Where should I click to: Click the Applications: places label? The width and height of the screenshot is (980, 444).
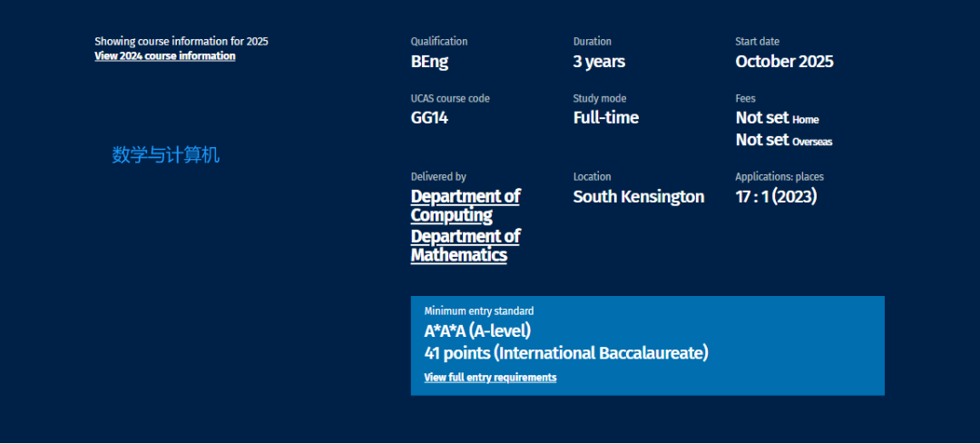coord(779,177)
